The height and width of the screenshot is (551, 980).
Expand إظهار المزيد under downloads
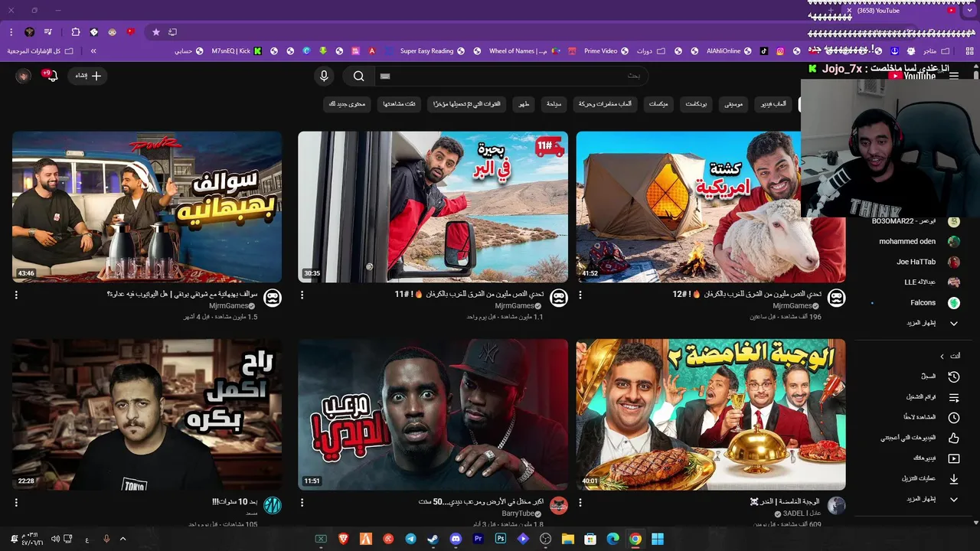coord(932,499)
